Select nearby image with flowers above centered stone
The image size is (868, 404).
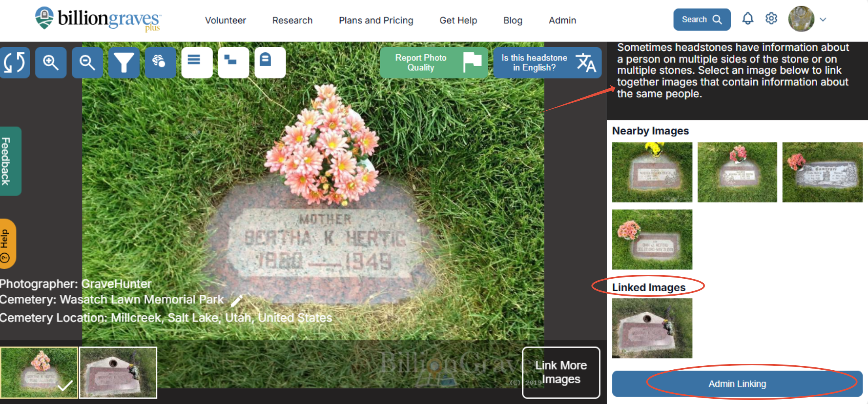coord(737,172)
